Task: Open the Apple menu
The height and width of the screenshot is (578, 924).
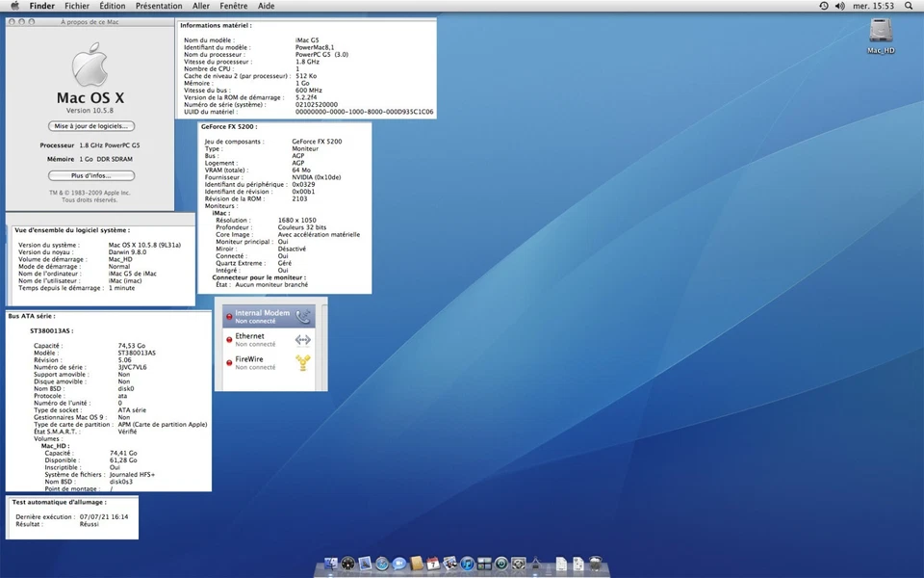Action: coord(14,6)
